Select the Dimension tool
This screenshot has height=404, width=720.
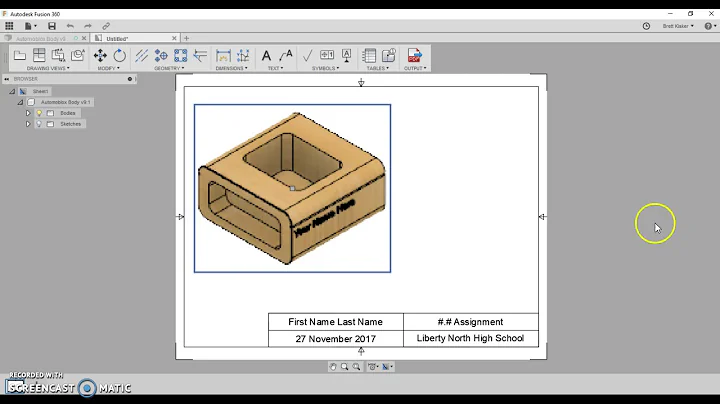223,56
